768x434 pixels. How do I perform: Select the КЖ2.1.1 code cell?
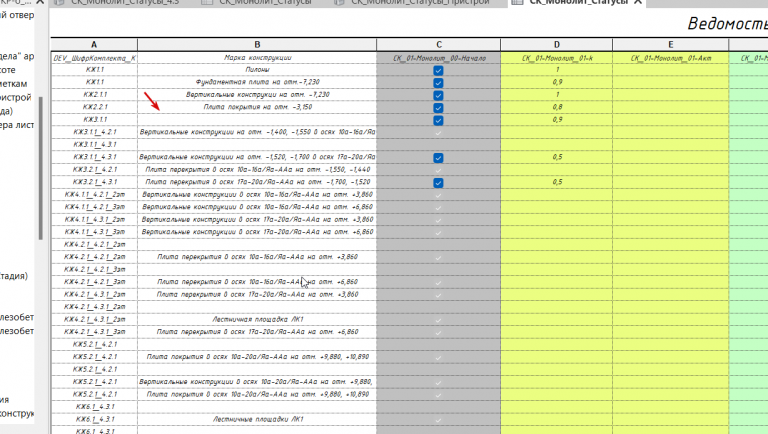tap(94, 95)
